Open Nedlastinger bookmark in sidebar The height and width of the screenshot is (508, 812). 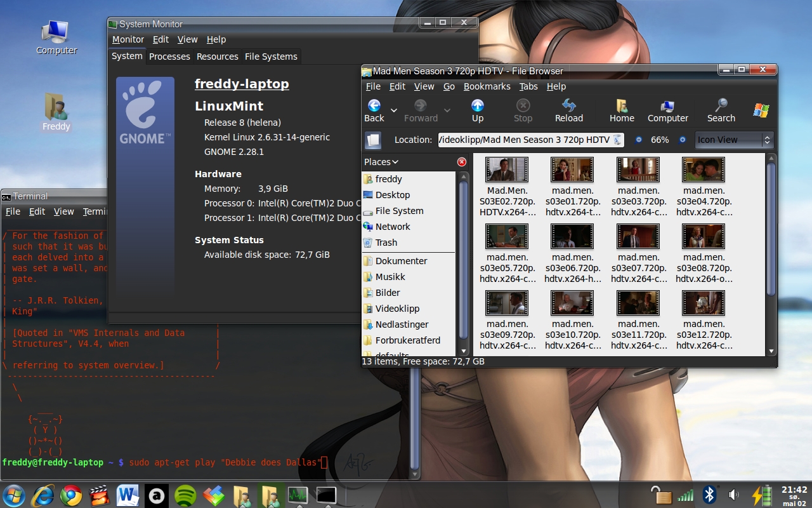(x=409, y=324)
